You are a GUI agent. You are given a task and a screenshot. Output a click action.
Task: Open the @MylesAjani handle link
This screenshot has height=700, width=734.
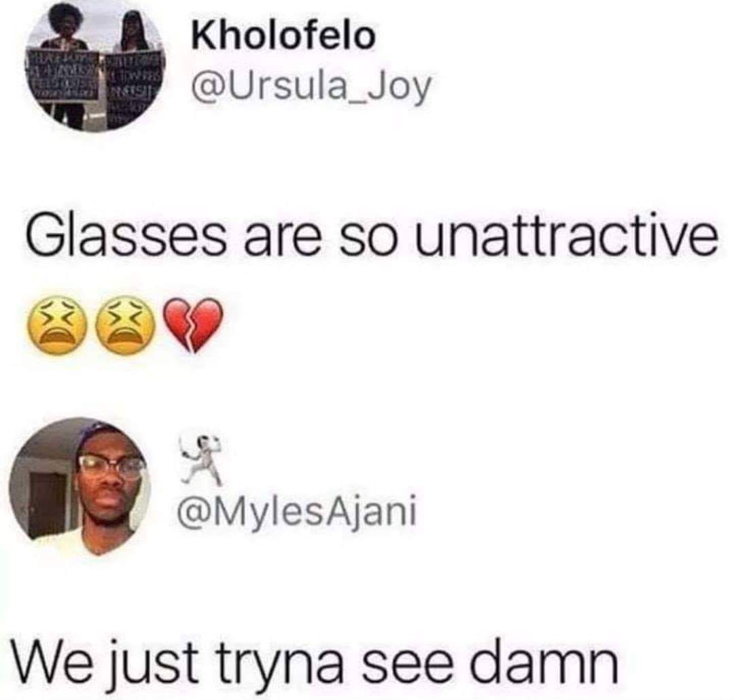tap(296, 514)
